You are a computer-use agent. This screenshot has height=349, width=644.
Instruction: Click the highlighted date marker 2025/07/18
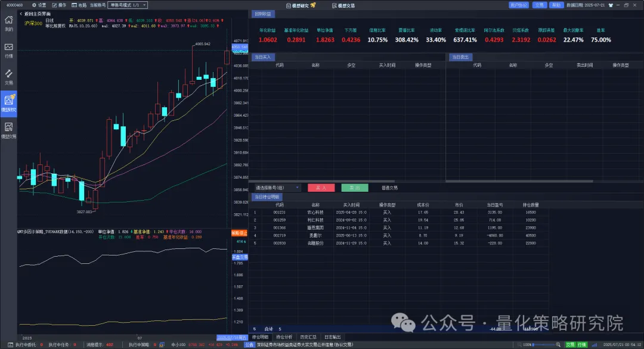tap(231, 338)
